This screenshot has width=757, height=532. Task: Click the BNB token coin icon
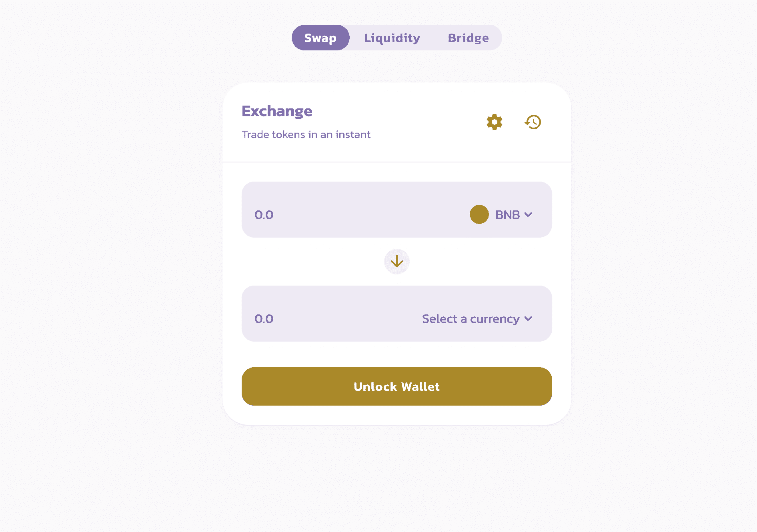coord(479,214)
